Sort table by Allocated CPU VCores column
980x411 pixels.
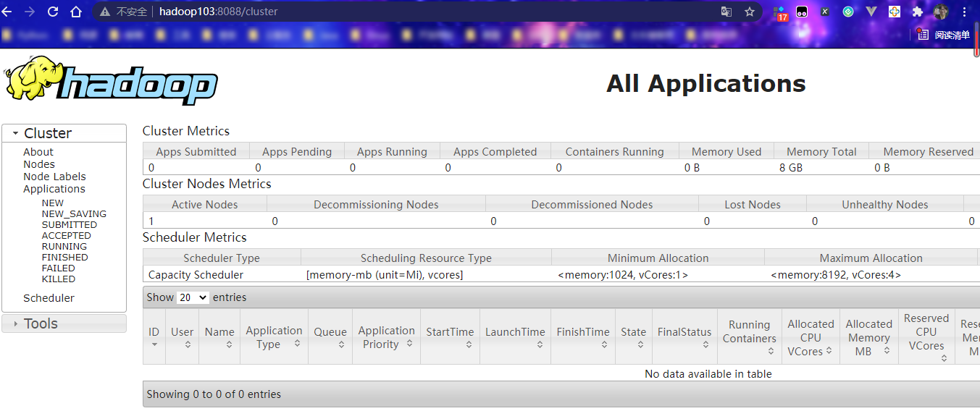(811, 336)
